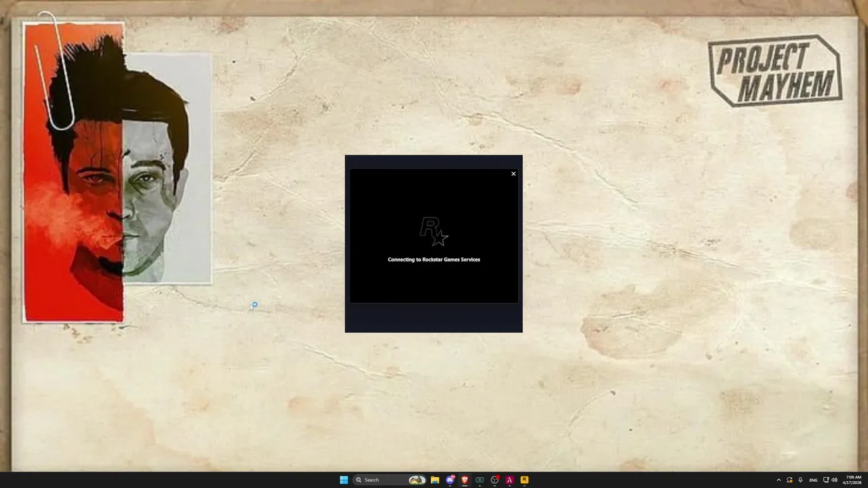Viewport: 868px width, 488px height.
Task: Open ENG language input switcher
Action: click(x=813, y=480)
